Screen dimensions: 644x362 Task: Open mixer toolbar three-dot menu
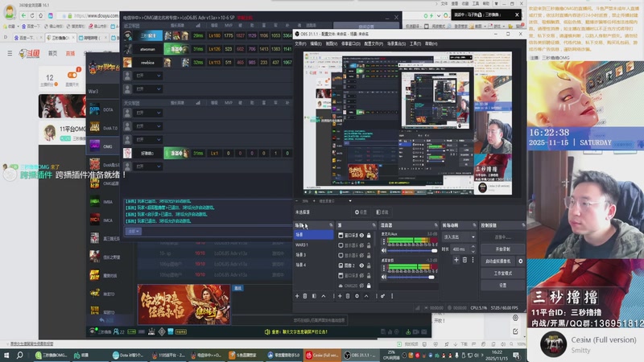tap(392, 296)
